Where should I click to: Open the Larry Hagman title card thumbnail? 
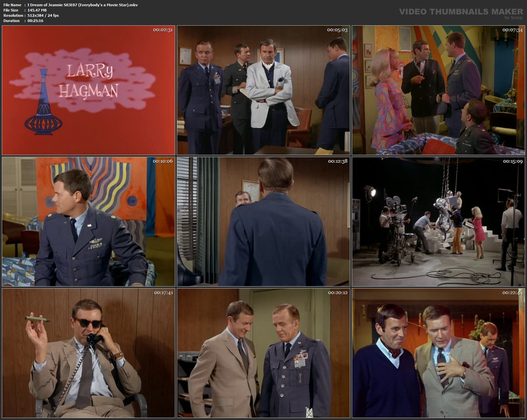89,90
